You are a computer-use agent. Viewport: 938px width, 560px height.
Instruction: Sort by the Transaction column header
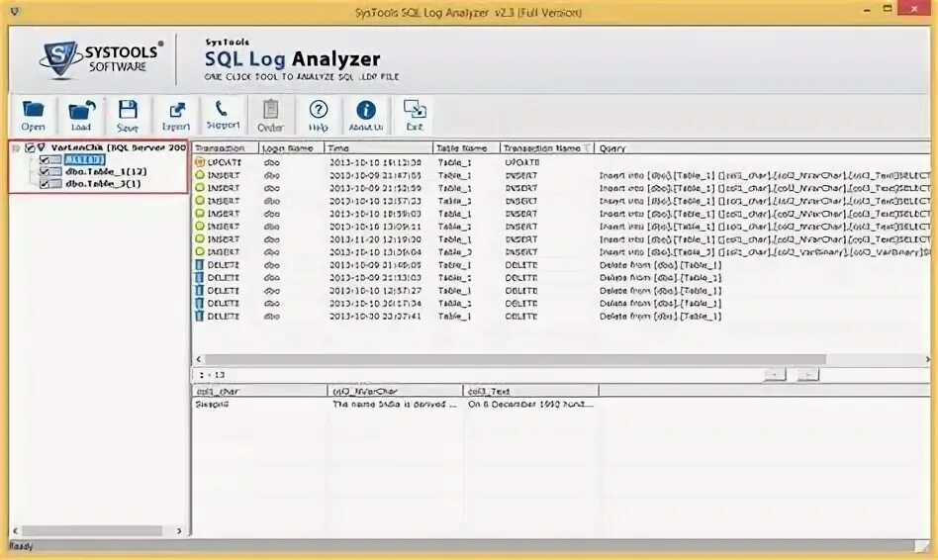226,147
